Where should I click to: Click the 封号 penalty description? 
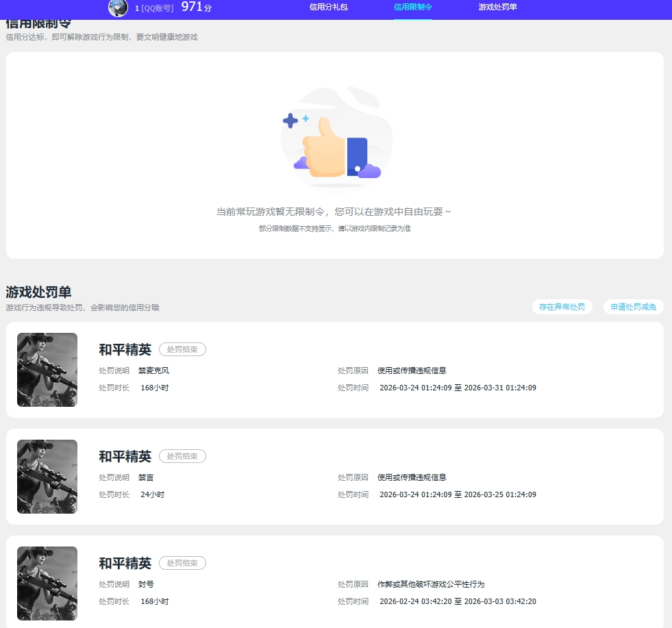pyautogui.click(x=146, y=584)
